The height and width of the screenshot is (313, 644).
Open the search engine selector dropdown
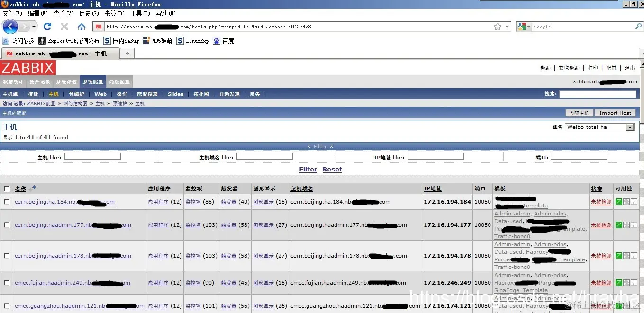tap(524, 27)
